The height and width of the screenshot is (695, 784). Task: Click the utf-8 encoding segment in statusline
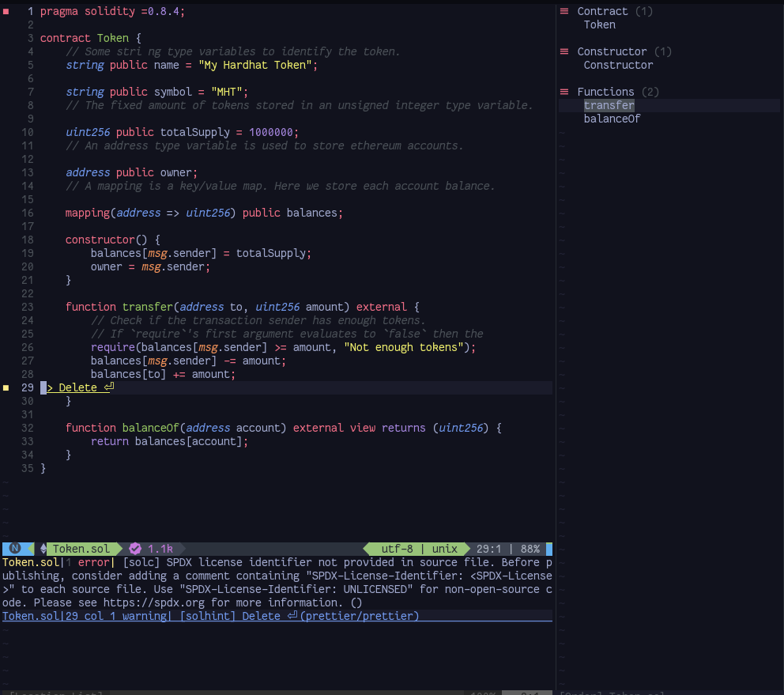tap(397, 549)
